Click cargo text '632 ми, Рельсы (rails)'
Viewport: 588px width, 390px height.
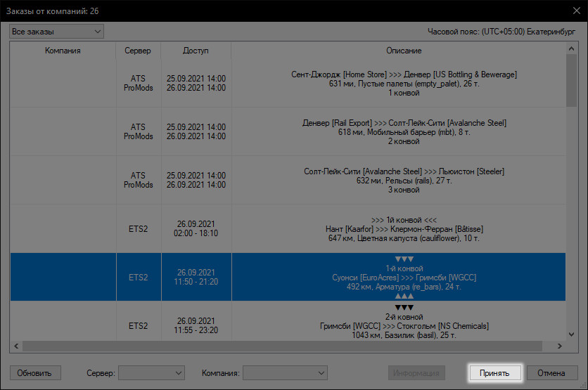coord(404,181)
